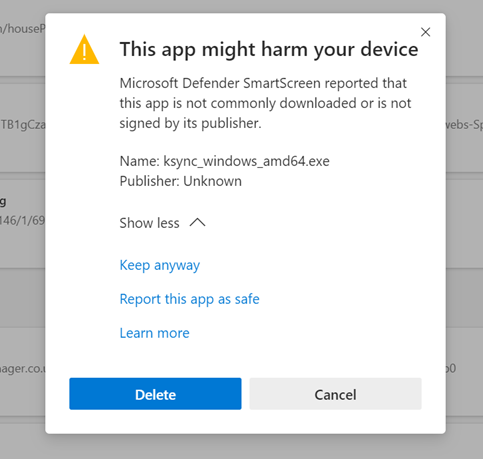Click the upward chevron beside Show less

coord(197,222)
